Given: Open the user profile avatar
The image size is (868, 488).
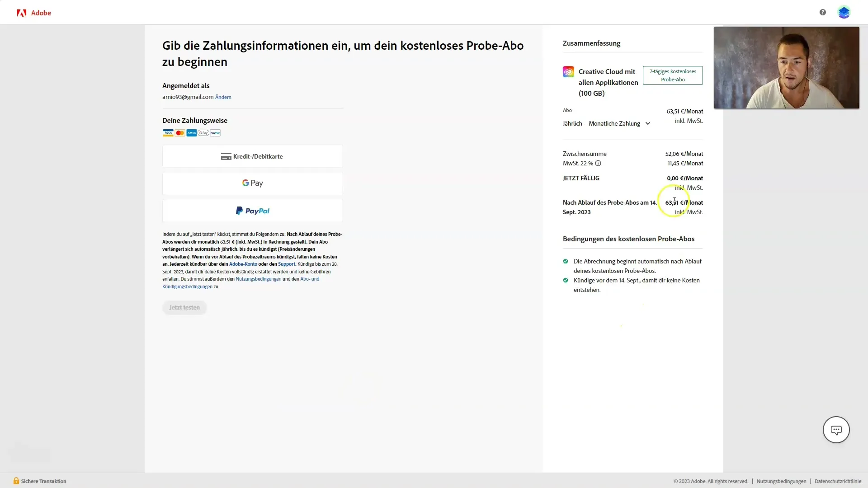Looking at the screenshot, I should [x=844, y=12].
